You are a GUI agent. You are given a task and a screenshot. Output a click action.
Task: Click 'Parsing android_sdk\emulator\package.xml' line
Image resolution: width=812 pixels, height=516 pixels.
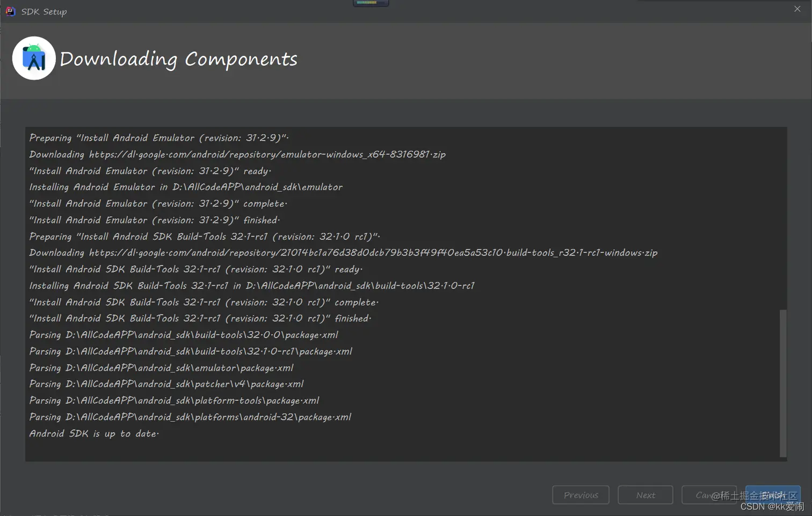(161, 368)
